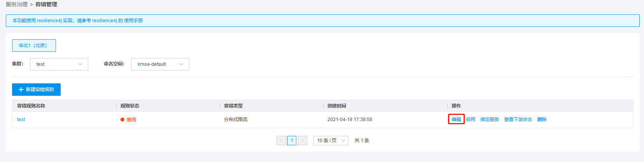Click the plus icon on 新建容错规则
Viewport: 644px width, 162px height.
[x=21, y=90]
